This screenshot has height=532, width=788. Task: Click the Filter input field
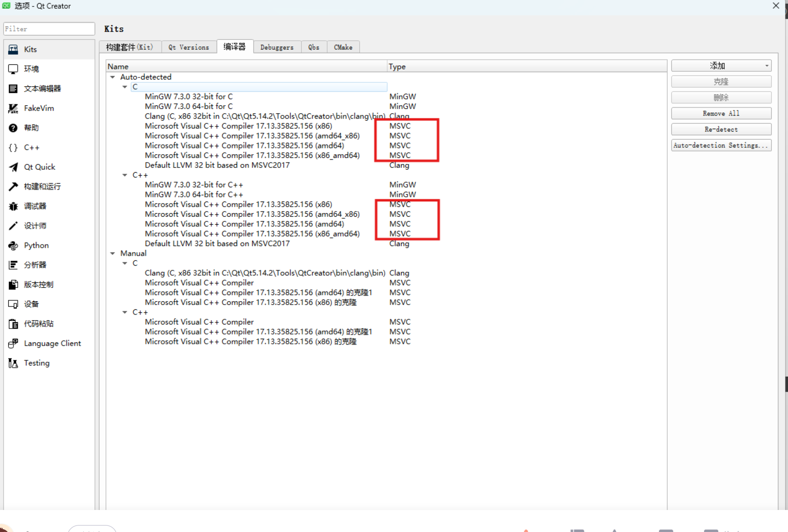click(x=49, y=29)
